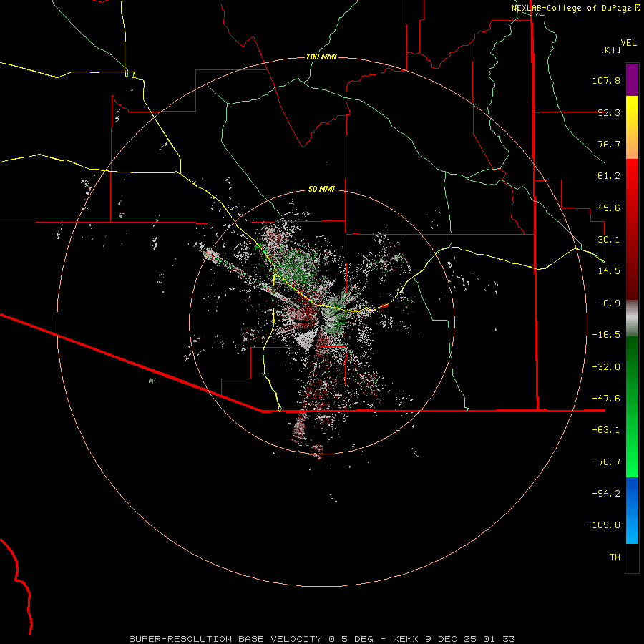Click the TH threshold label in legend
Image resolution: width=644 pixels, height=644 pixels.
tap(615, 557)
